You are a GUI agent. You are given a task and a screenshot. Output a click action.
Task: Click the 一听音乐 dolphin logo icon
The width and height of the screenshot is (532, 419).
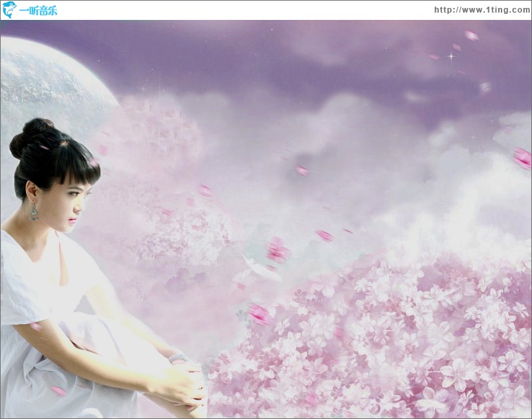[9, 10]
